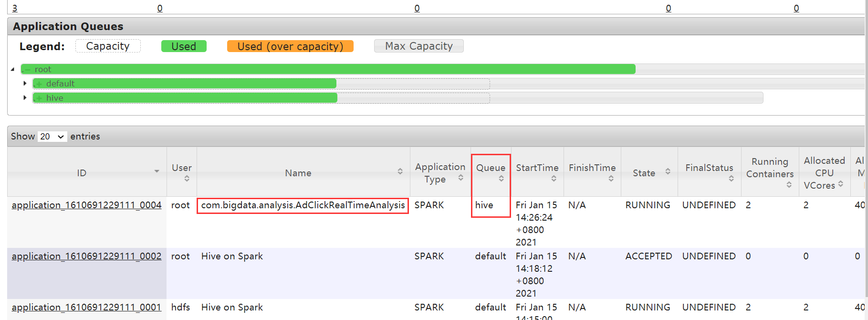The height and width of the screenshot is (320, 868).
Task: Sort by FinalStatus sort arrows
Action: click(731, 178)
